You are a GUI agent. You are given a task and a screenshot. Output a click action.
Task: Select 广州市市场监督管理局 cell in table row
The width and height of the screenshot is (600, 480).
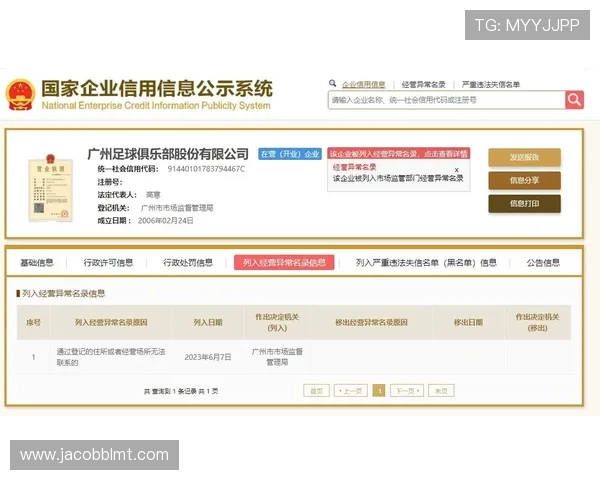click(x=277, y=357)
